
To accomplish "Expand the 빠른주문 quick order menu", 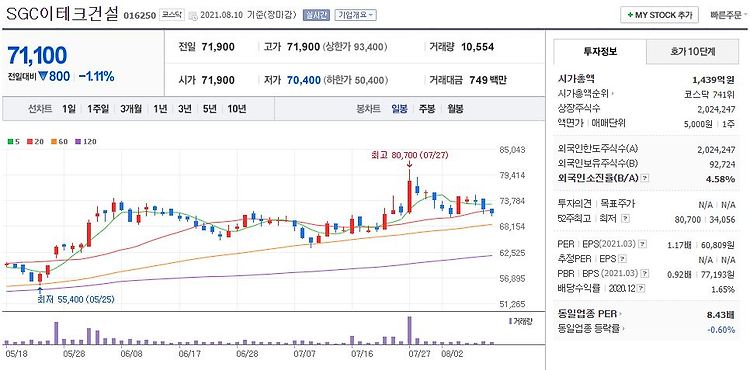I will pos(729,15).
